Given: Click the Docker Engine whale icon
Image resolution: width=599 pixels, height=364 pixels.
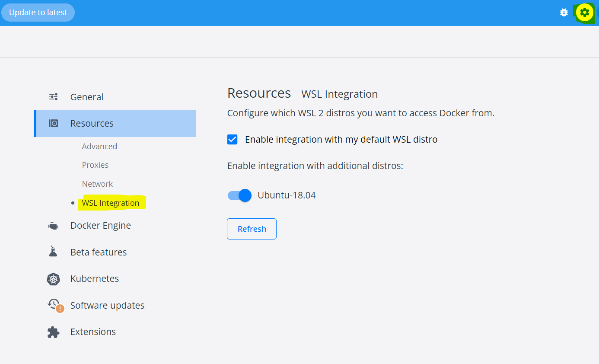Looking at the screenshot, I should (53, 226).
